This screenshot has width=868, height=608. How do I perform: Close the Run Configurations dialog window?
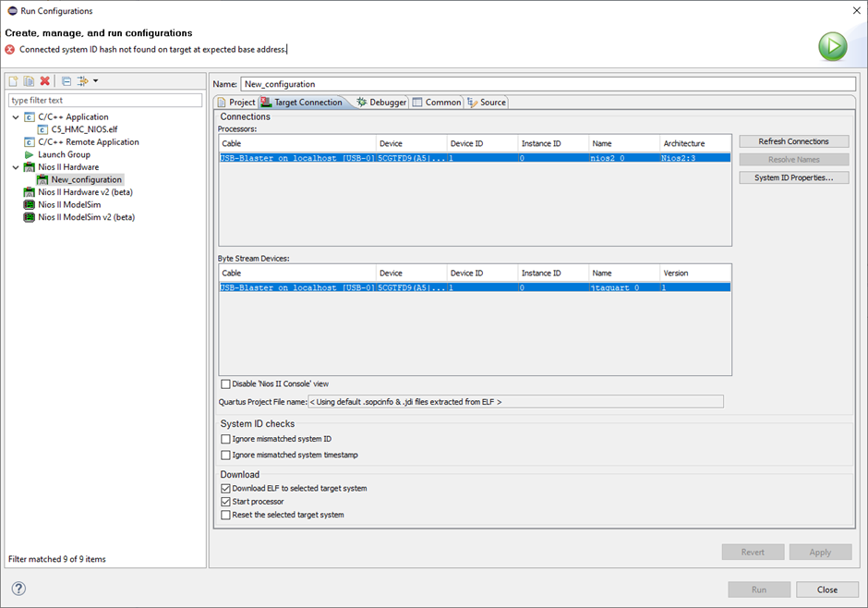click(856, 10)
